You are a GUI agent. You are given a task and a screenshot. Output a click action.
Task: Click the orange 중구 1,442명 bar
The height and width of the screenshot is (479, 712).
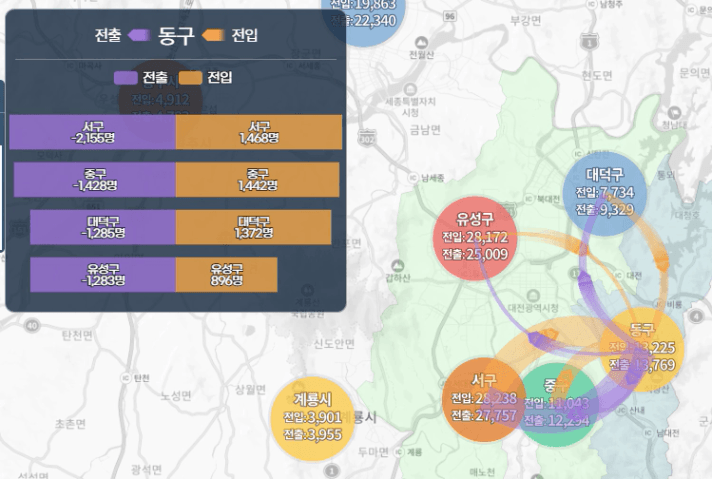(x=257, y=179)
